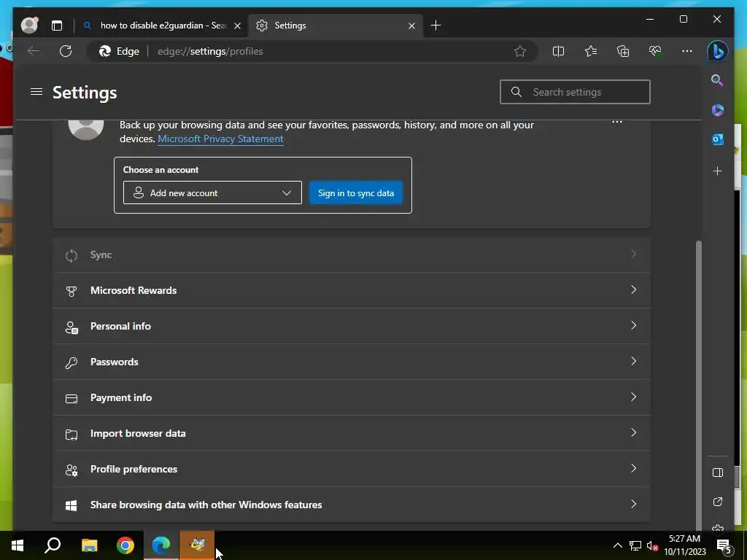747x560 pixels.
Task: Toggle sidebar visibility icon at bottom
Action: click(718, 472)
